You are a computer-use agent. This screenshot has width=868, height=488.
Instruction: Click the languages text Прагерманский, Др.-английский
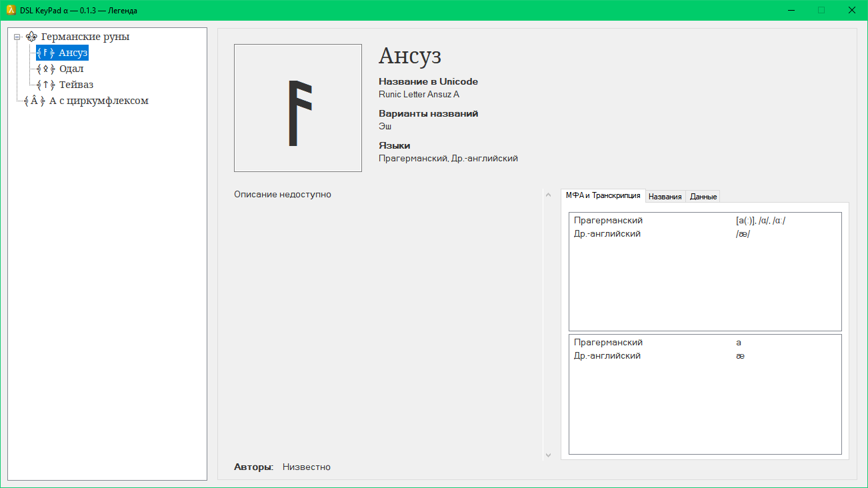[448, 158]
